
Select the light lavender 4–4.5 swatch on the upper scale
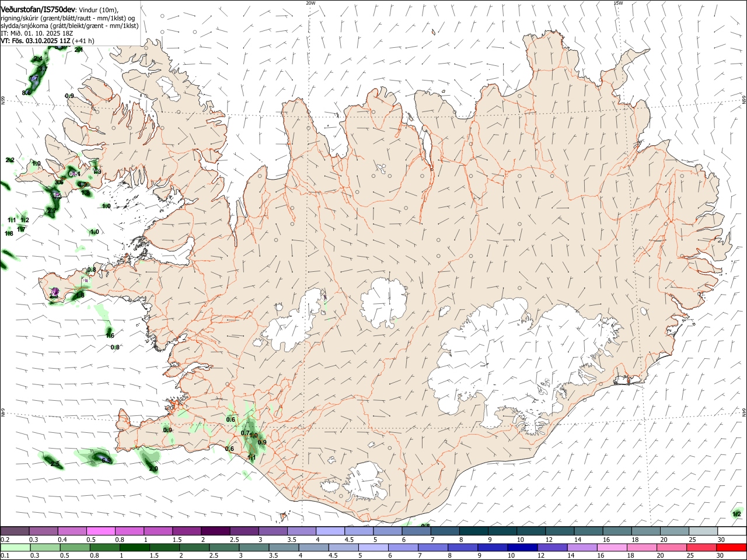(330, 531)
